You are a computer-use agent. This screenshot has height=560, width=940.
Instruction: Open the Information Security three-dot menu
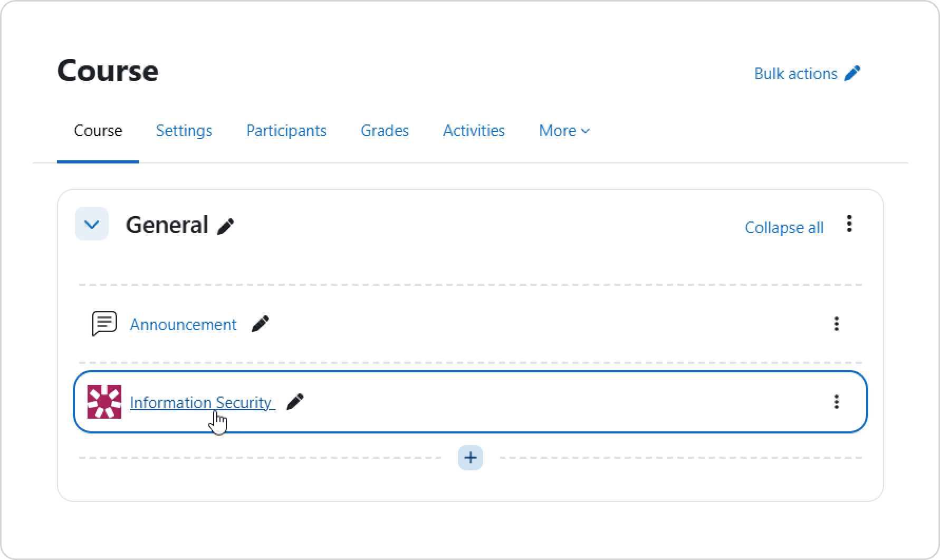point(836,402)
